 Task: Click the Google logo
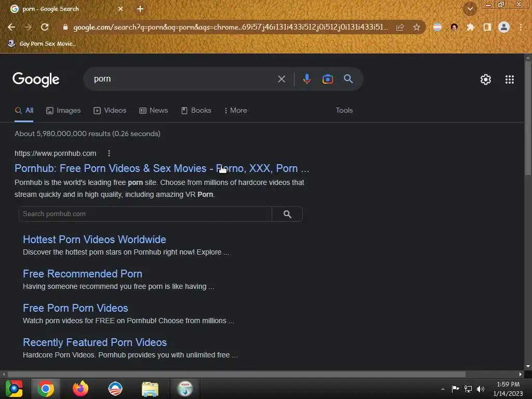click(36, 79)
